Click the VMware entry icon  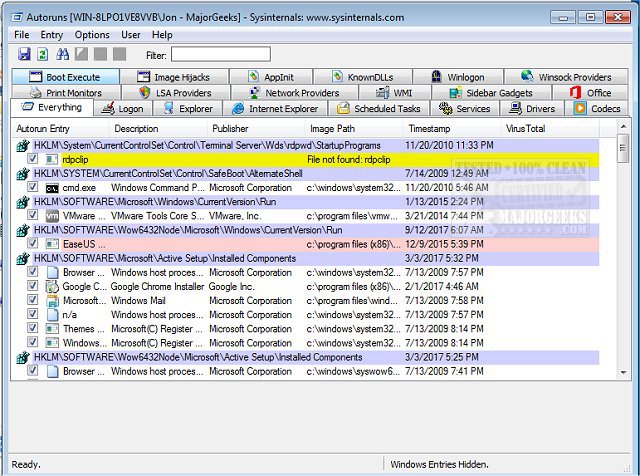52,215
